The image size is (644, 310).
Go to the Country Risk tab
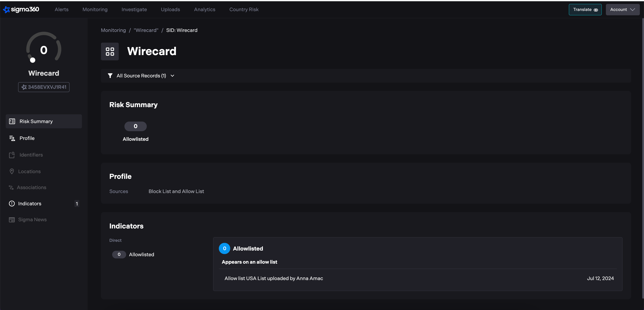point(244,9)
